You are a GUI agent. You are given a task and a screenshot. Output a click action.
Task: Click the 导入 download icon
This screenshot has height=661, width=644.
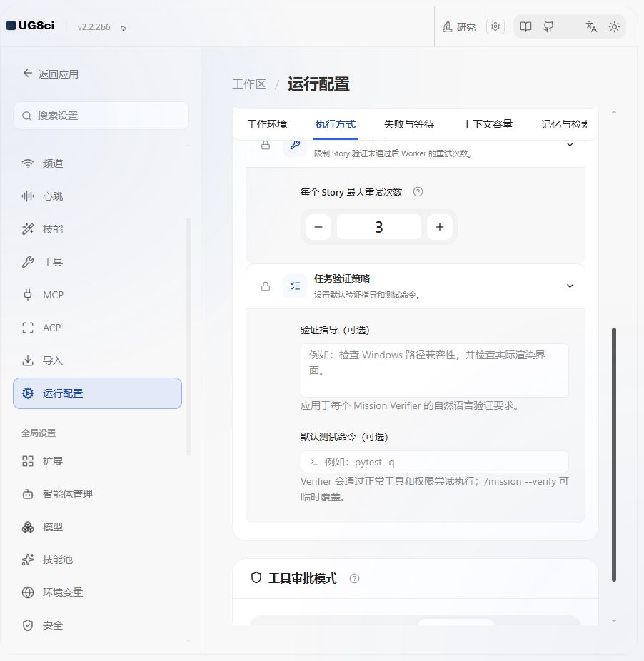(x=28, y=360)
